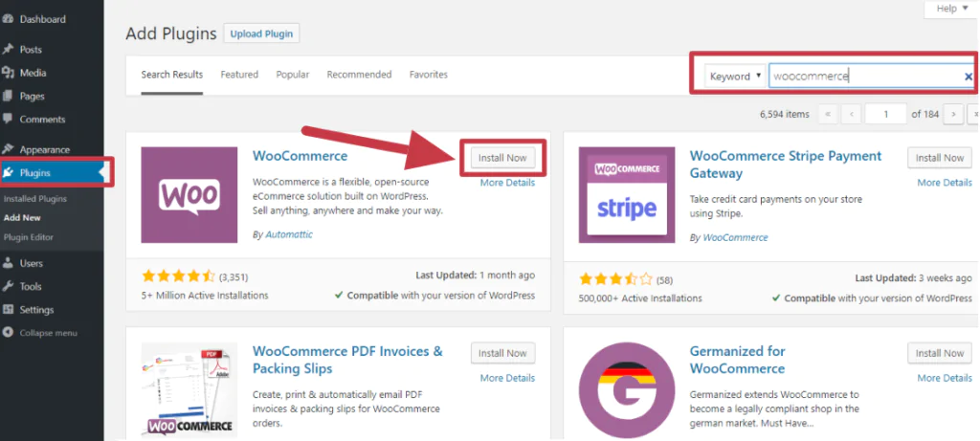Click the PDF Invoices plugin thumbnail
Screen dimensions: 980x441
(x=189, y=389)
